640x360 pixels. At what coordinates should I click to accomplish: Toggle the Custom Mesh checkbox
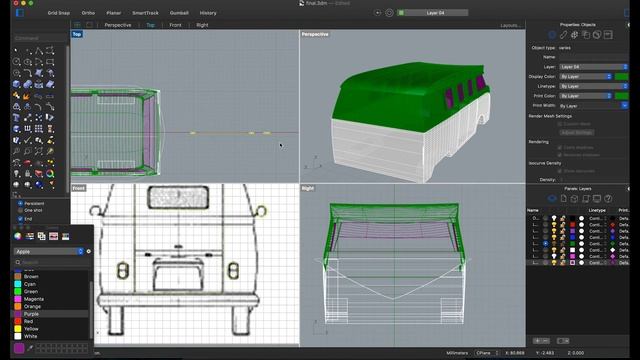coord(560,124)
